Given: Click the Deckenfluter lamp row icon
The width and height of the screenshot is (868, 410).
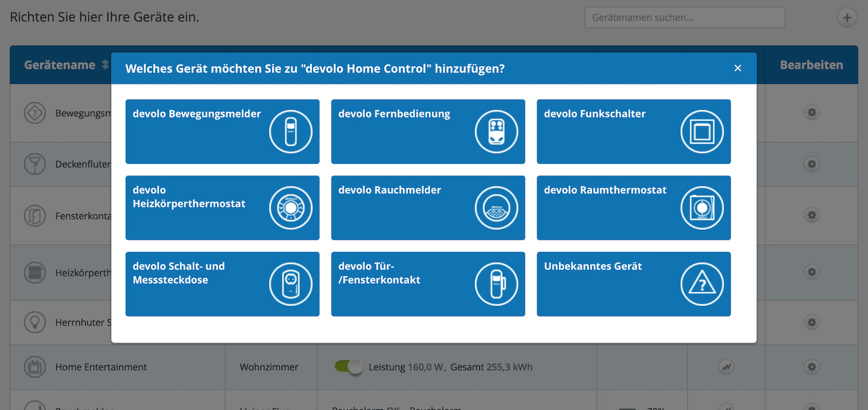Looking at the screenshot, I should (x=35, y=164).
